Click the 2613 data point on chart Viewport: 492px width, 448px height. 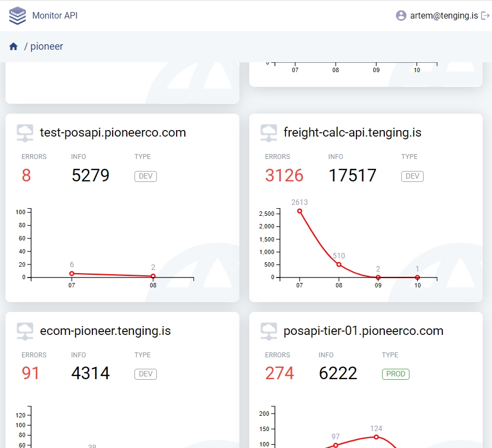pyautogui.click(x=300, y=211)
